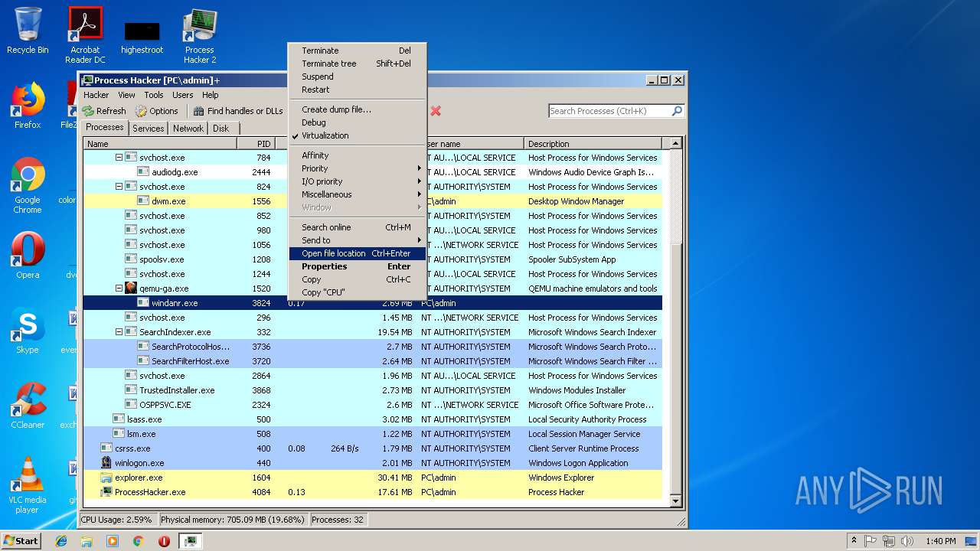
Task: Choose Terminate tree menu entry
Action: click(x=357, y=64)
